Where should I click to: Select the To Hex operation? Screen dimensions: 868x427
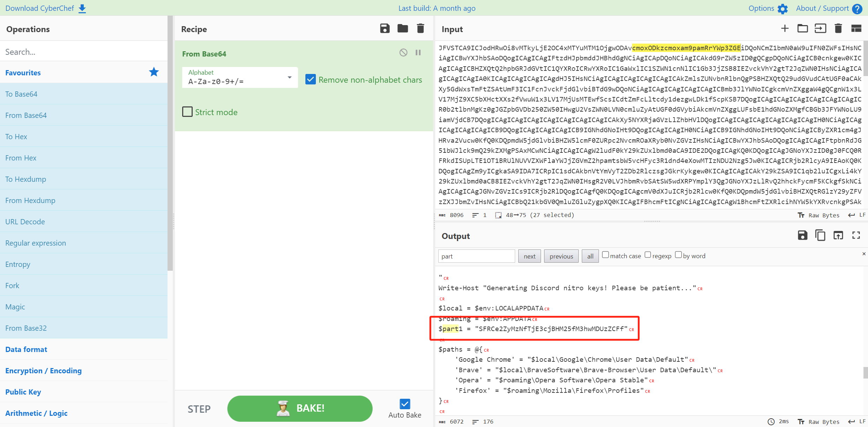pos(16,136)
